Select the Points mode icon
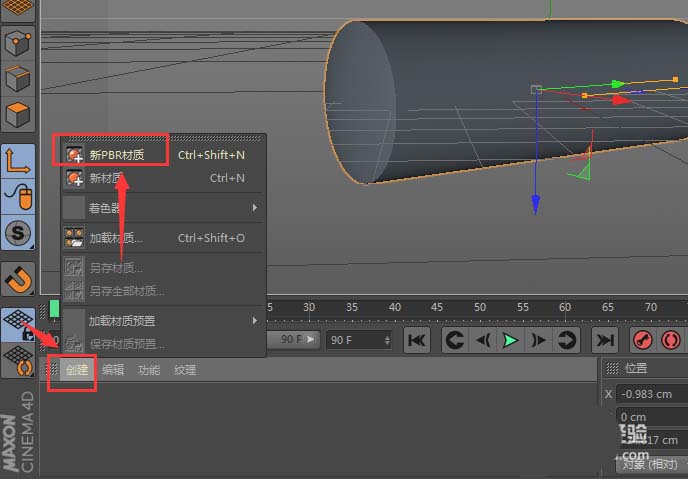This screenshot has width=688, height=479. [x=18, y=42]
